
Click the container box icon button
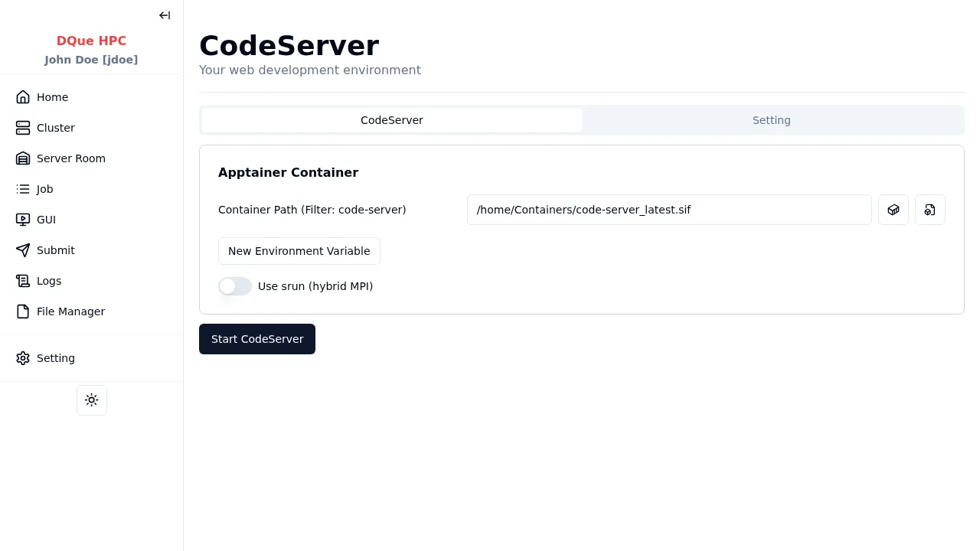(893, 210)
